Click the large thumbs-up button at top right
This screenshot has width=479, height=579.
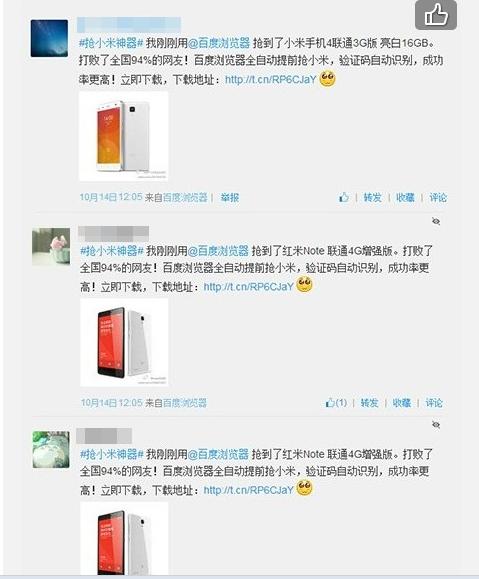(436, 15)
